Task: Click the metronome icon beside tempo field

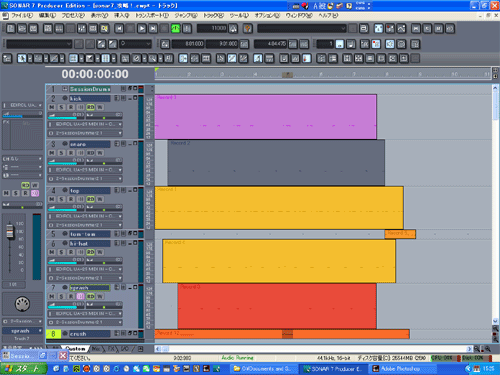Action: coord(233,29)
